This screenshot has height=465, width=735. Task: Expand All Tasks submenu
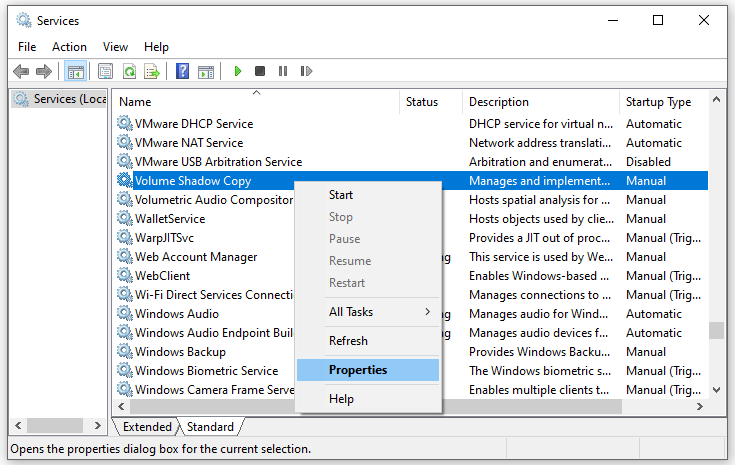(x=368, y=312)
